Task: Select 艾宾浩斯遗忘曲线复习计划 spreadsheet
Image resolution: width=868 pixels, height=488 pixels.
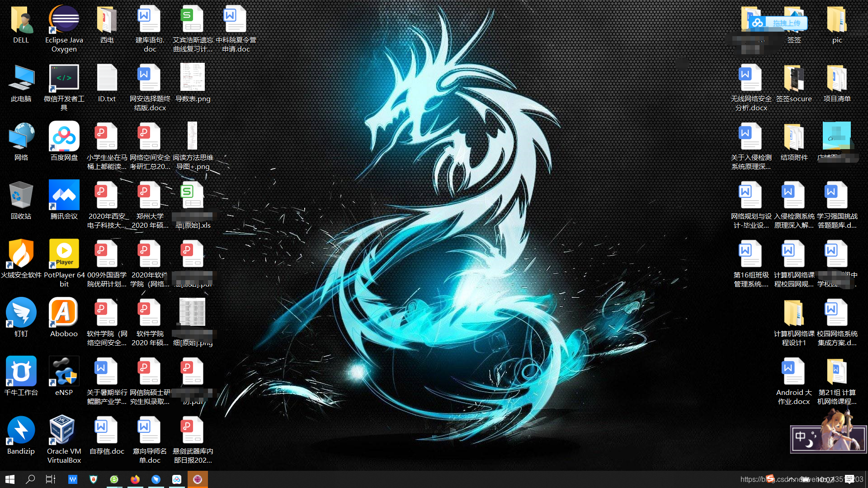Action: pos(193,29)
